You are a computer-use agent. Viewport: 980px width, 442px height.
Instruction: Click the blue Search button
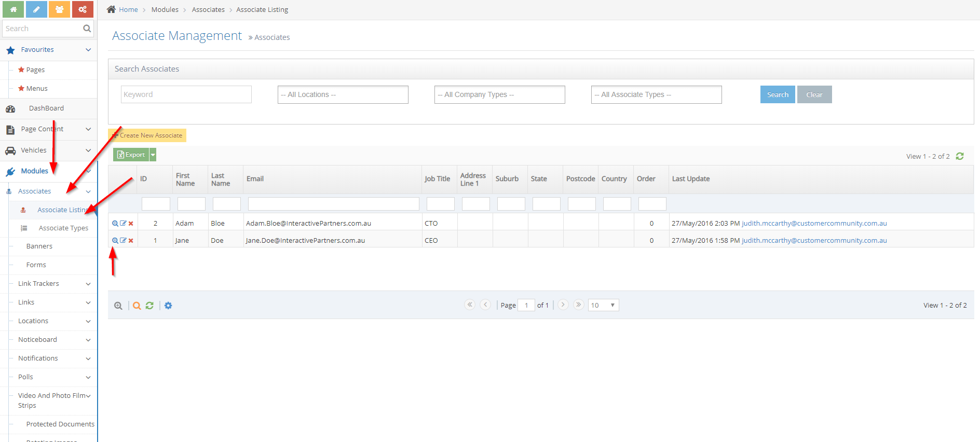click(x=777, y=94)
